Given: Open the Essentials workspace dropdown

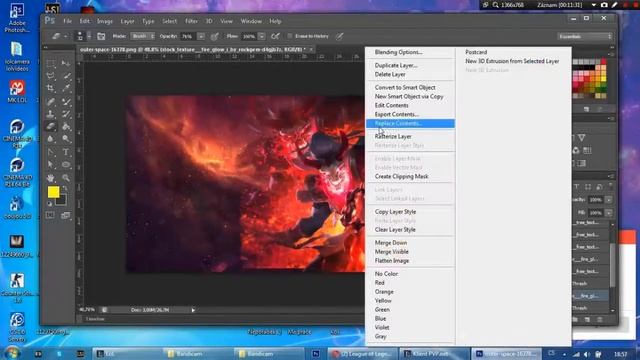Looking at the screenshot, I should [585, 36].
